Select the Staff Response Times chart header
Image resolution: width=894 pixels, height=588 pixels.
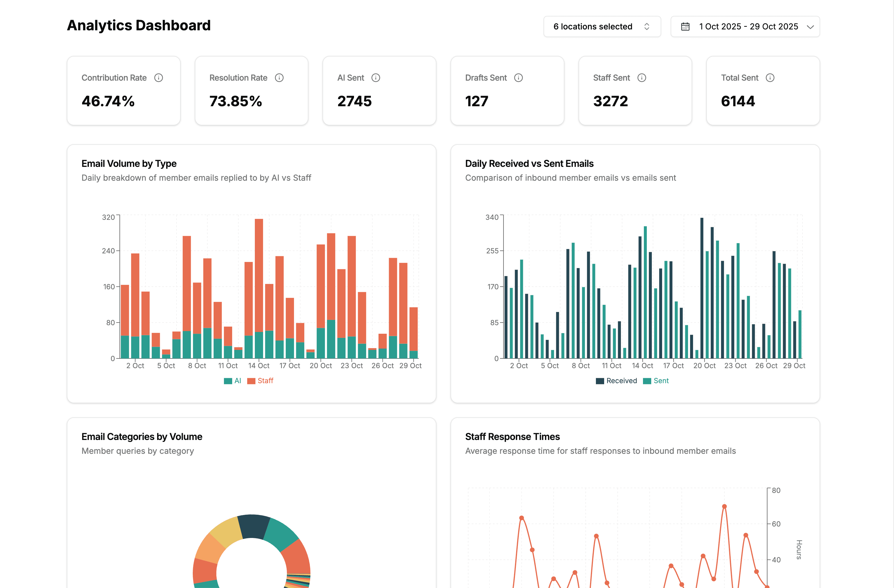point(512,436)
